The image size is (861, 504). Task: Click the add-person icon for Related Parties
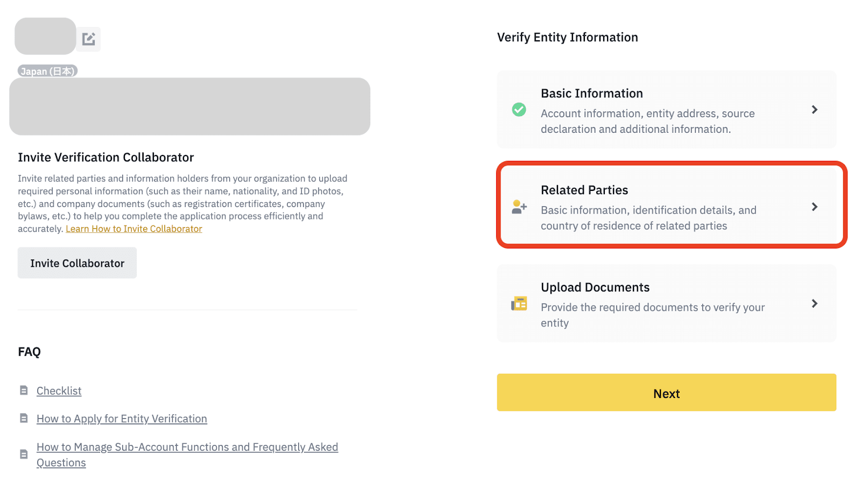point(519,207)
